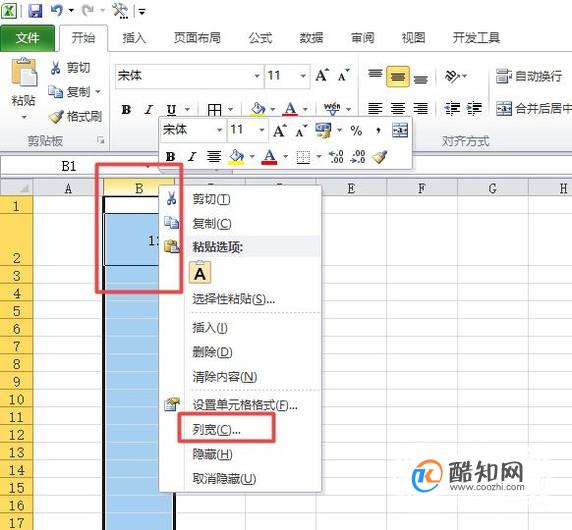Click the Name Box showing B1
The height and width of the screenshot is (530, 572).
point(69,166)
